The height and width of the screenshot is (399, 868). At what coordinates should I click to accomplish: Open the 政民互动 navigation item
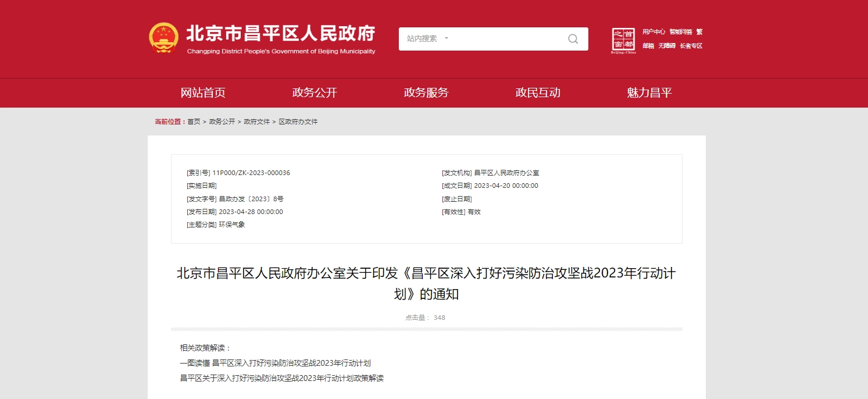(538, 92)
